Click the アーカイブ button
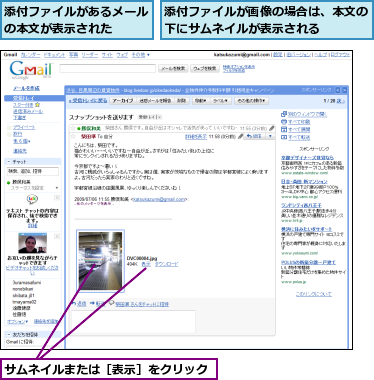This screenshot has width=374, height=380. point(123,101)
